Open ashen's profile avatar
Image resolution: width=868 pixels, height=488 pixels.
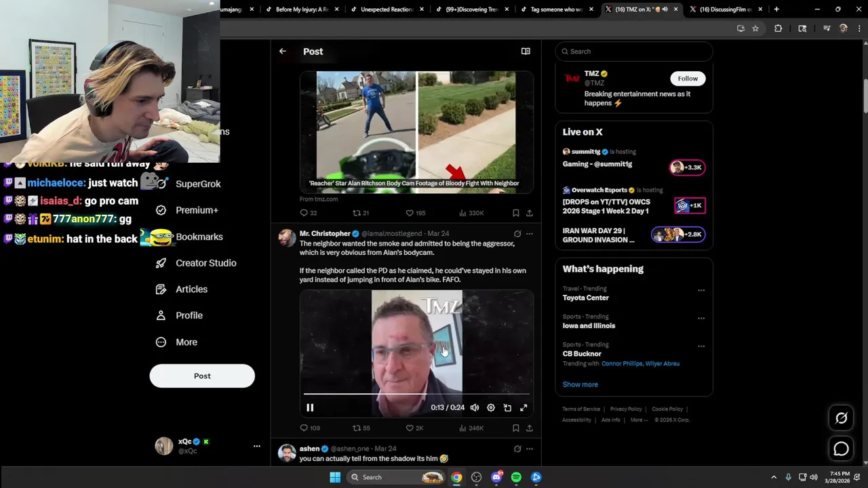[287, 453]
